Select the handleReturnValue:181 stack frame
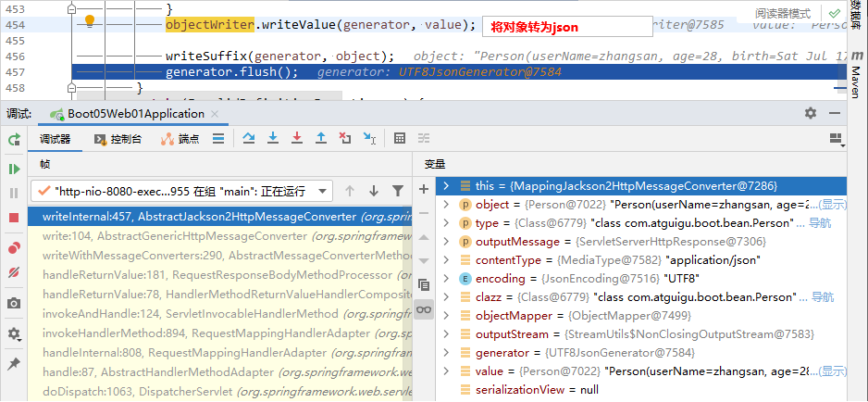The image size is (868, 402). [219, 275]
